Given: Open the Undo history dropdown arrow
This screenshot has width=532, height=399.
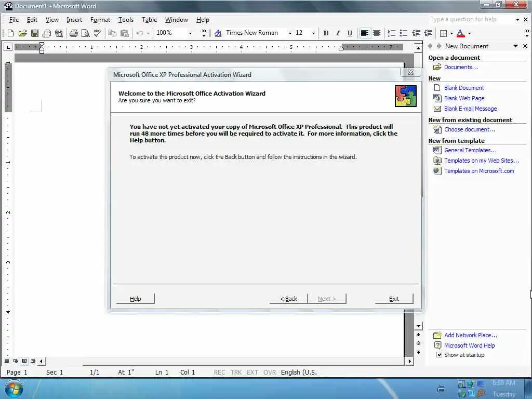Looking at the screenshot, I should tap(148, 33).
